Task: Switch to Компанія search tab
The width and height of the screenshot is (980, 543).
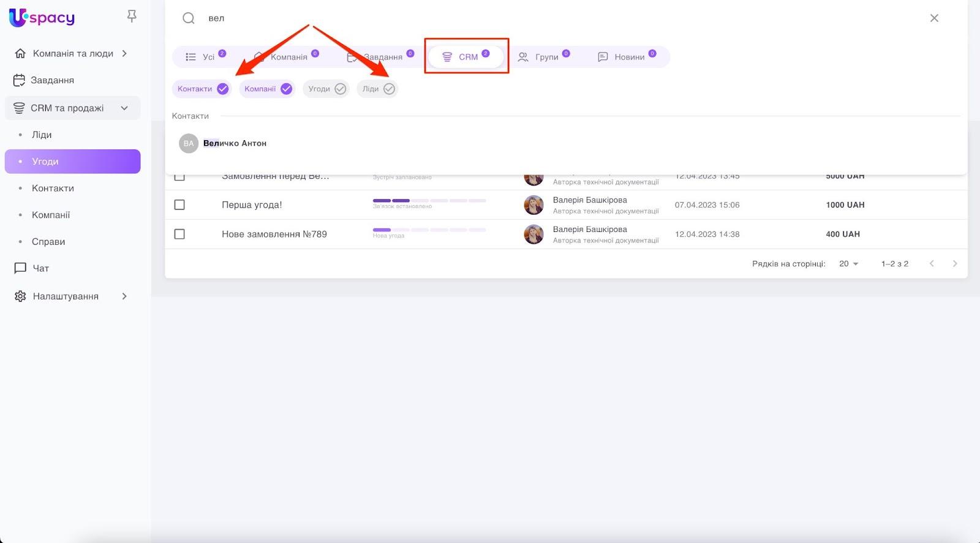Action: pos(286,57)
